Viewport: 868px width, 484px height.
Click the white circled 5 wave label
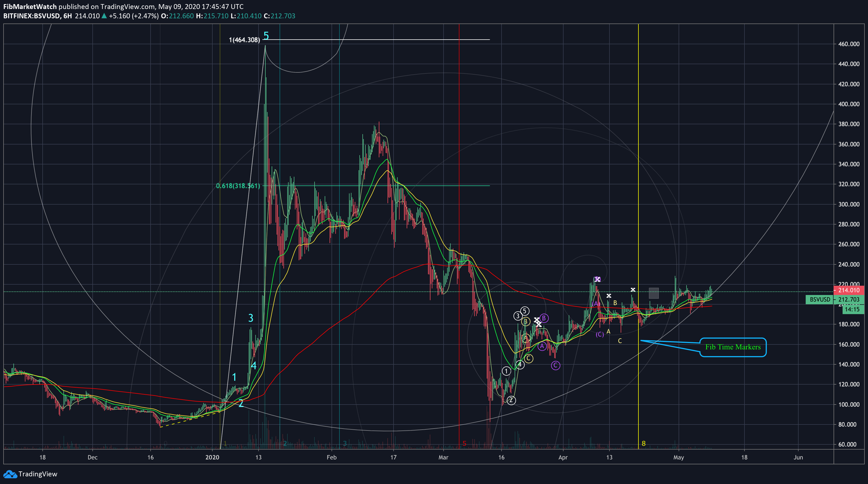tap(525, 311)
